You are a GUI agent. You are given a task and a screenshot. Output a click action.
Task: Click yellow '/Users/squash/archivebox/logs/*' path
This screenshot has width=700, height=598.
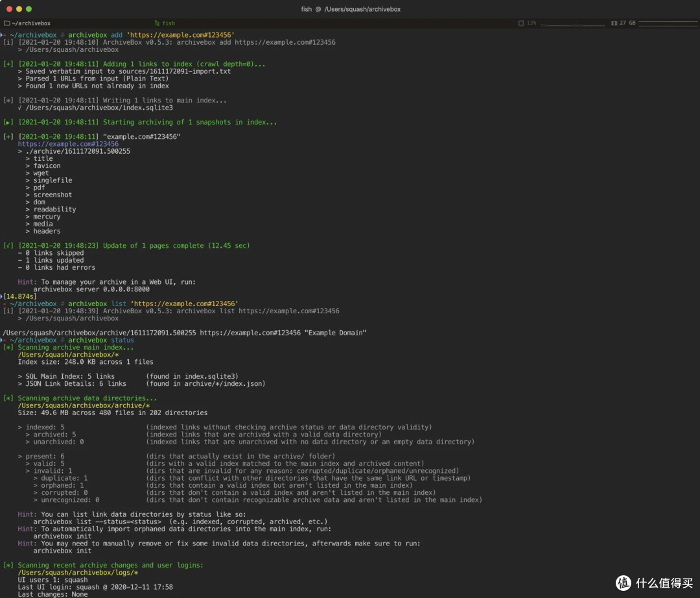pyautogui.click(x=78, y=573)
